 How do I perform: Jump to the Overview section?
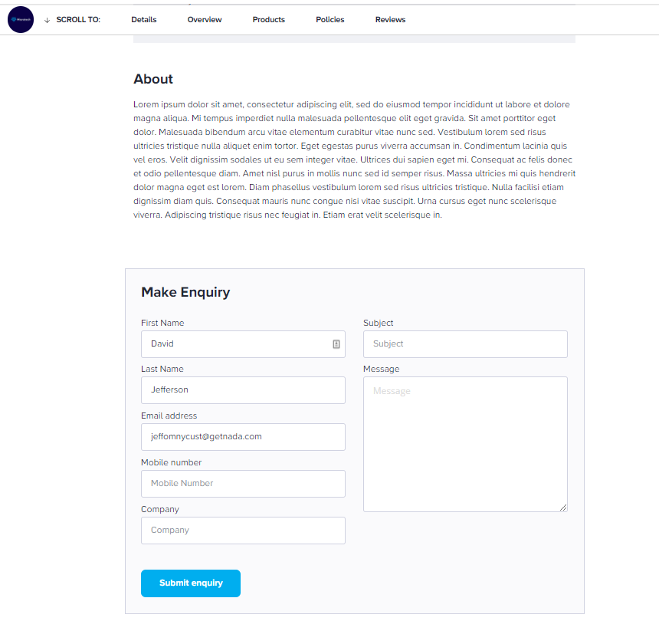tap(205, 20)
